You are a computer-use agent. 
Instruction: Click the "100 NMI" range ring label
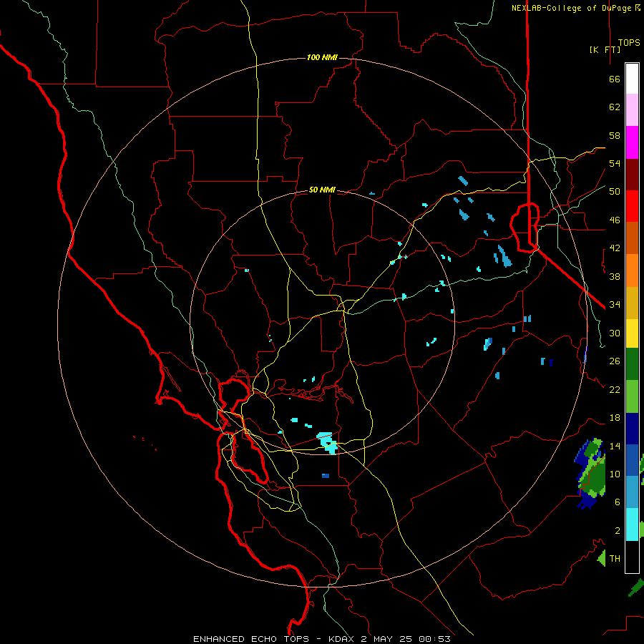(x=322, y=57)
